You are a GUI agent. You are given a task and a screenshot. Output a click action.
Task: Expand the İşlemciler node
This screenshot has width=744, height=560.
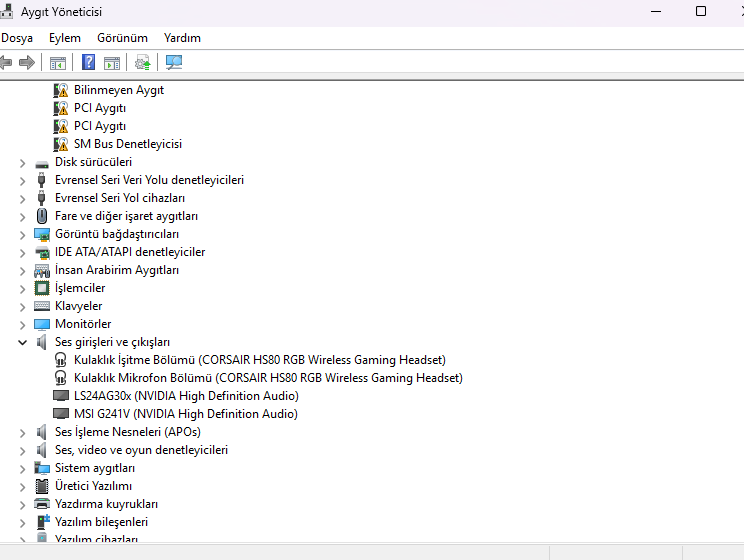click(22, 289)
